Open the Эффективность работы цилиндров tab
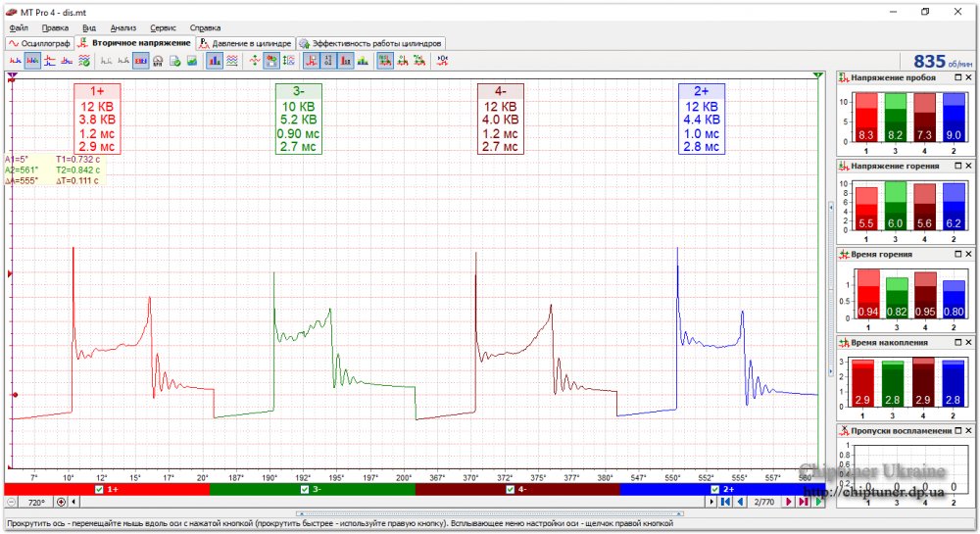 (x=370, y=44)
